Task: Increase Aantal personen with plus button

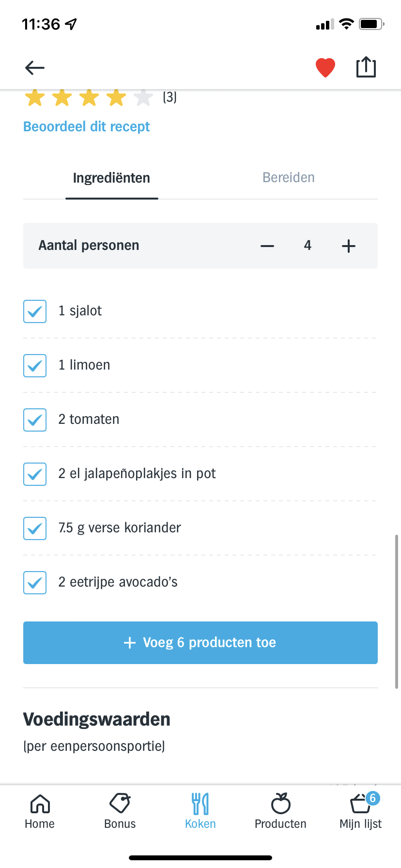Action: (349, 246)
